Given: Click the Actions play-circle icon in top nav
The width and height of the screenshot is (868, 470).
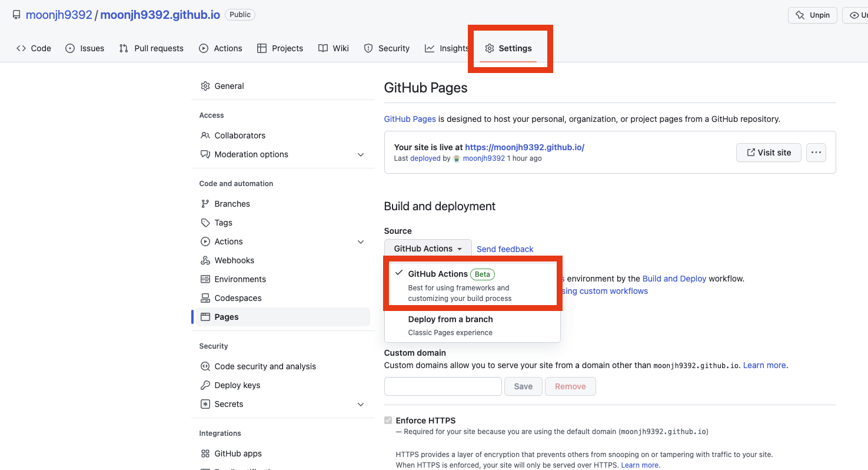Looking at the screenshot, I should 204,48.
